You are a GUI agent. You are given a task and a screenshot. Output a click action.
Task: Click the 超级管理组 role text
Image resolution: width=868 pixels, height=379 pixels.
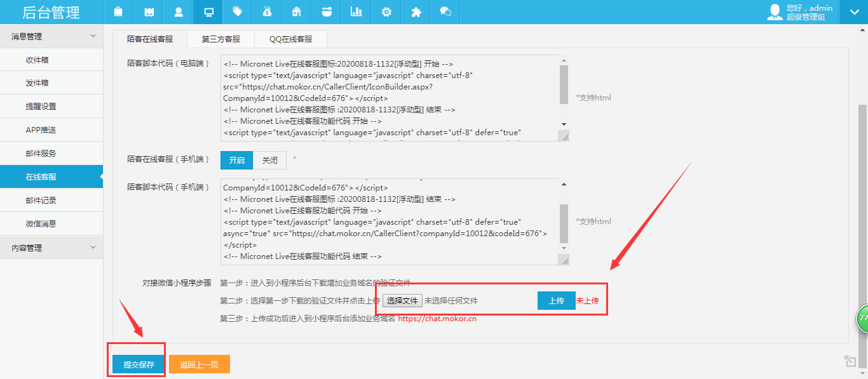pos(806,17)
